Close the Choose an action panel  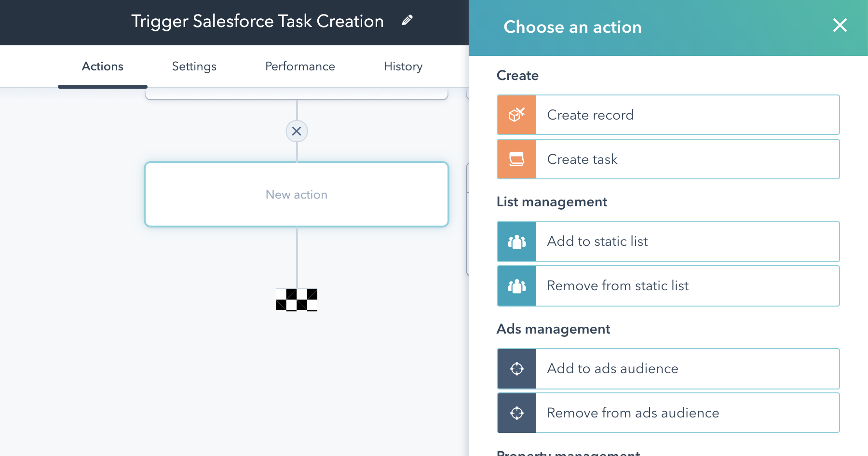[840, 26]
